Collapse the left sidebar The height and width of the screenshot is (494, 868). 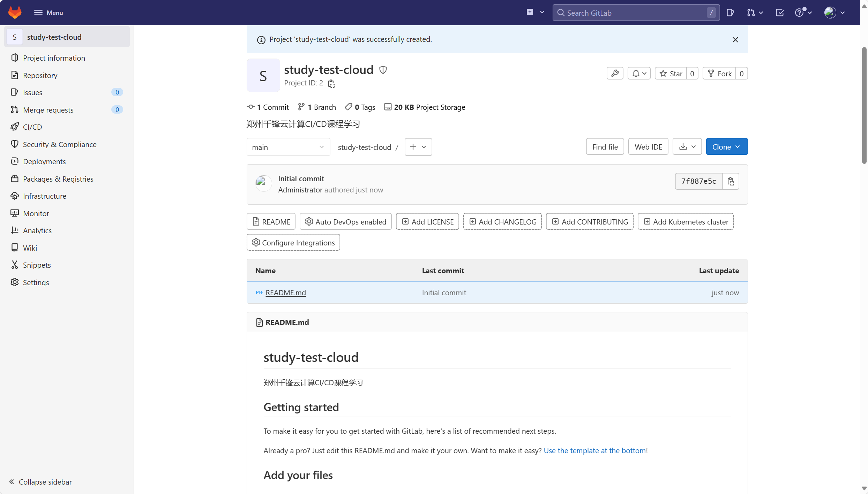[40, 481]
